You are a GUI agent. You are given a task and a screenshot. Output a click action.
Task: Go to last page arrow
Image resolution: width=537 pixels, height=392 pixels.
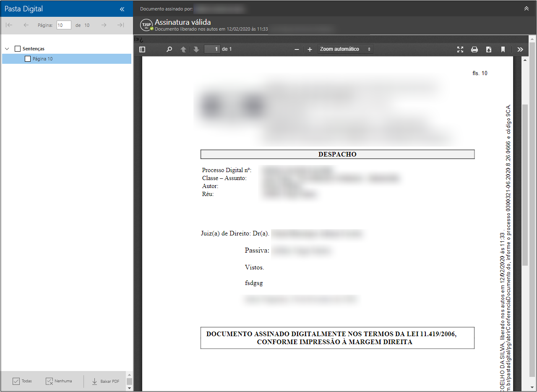[x=121, y=25]
